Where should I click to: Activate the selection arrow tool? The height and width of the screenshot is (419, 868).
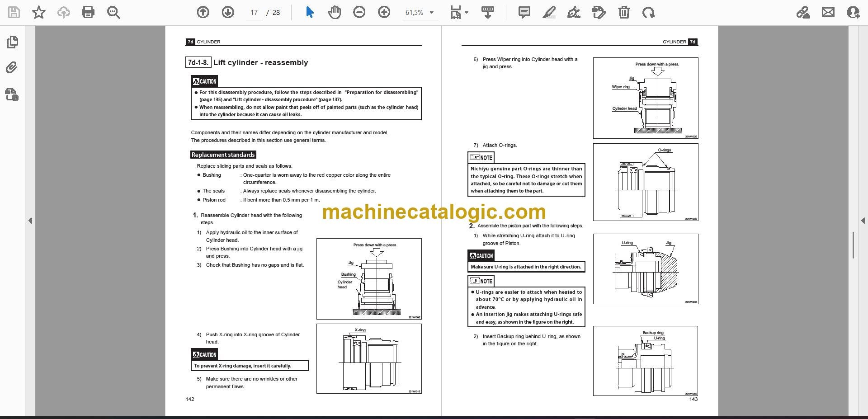[x=310, y=12]
